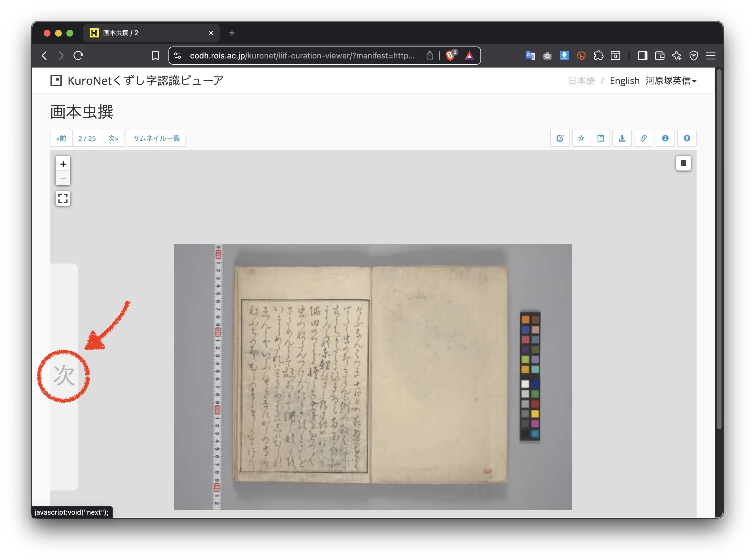Open the extensions puzzle icon
This screenshot has height=560, width=755.
[598, 56]
